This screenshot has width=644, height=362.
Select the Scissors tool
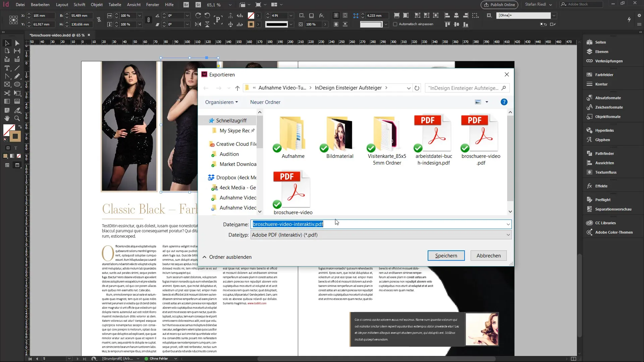pyautogui.click(x=7, y=93)
